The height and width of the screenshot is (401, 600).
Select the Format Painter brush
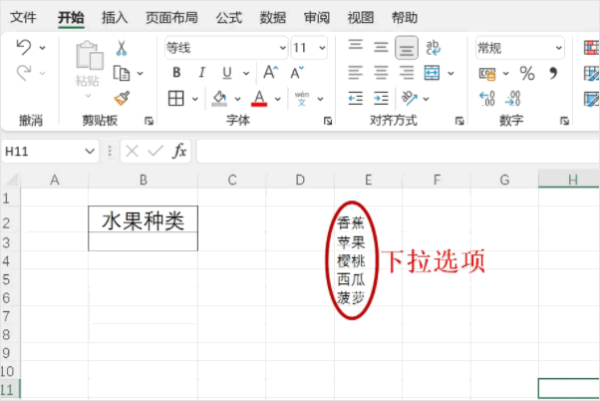click(x=122, y=98)
